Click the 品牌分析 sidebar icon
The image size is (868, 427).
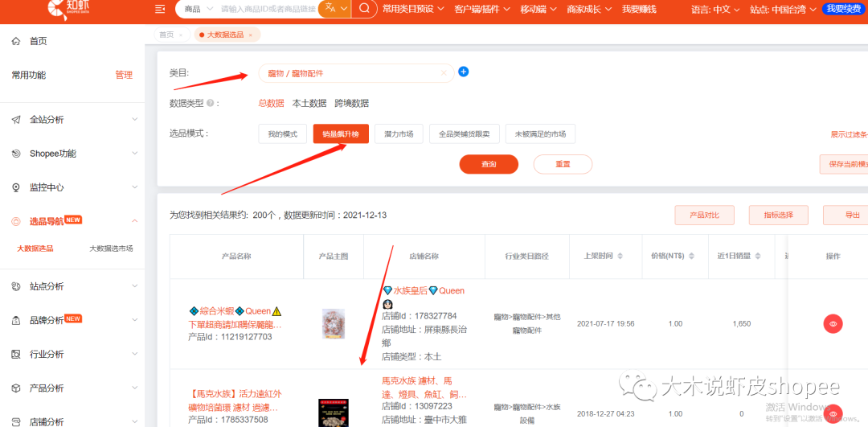(x=16, y=320)
